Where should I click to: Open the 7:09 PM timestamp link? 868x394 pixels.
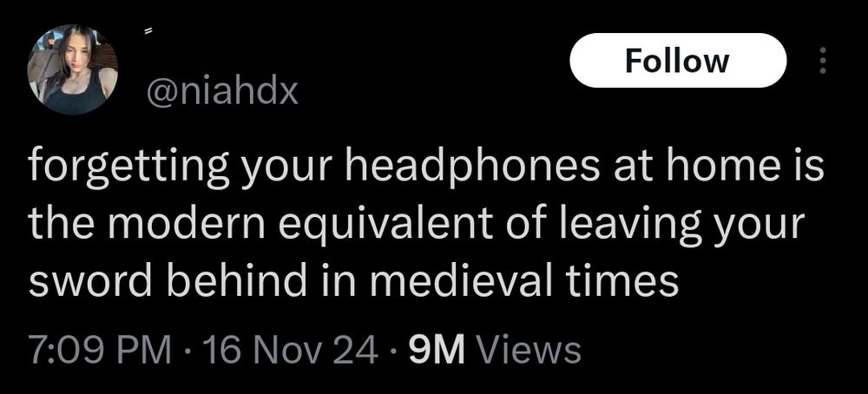click(98, 349)
